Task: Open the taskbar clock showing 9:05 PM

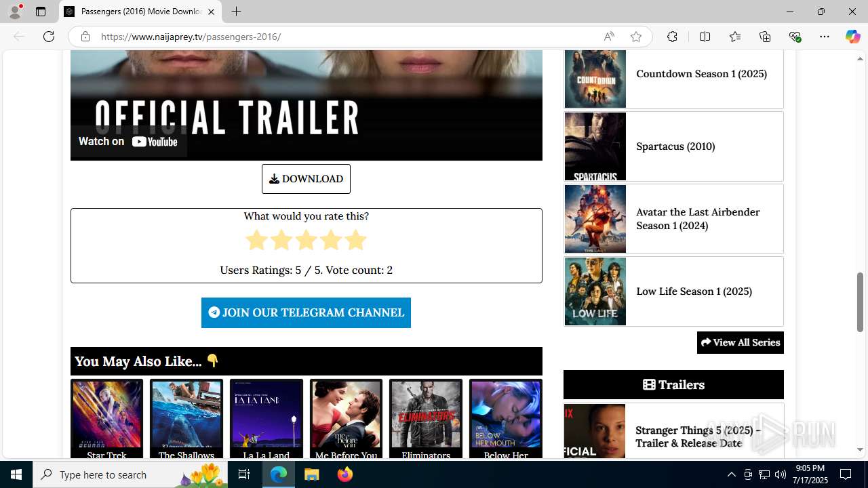Action: pos(810,474)
